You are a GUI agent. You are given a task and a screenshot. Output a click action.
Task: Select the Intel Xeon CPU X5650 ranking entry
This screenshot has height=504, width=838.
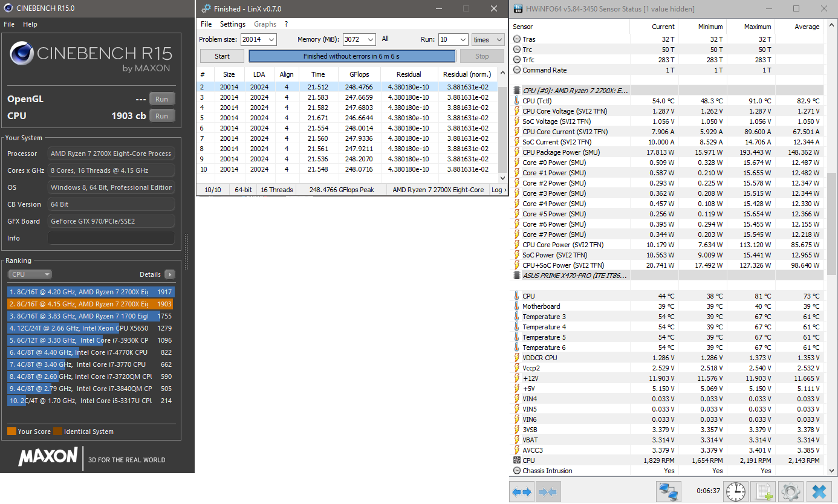91,328
